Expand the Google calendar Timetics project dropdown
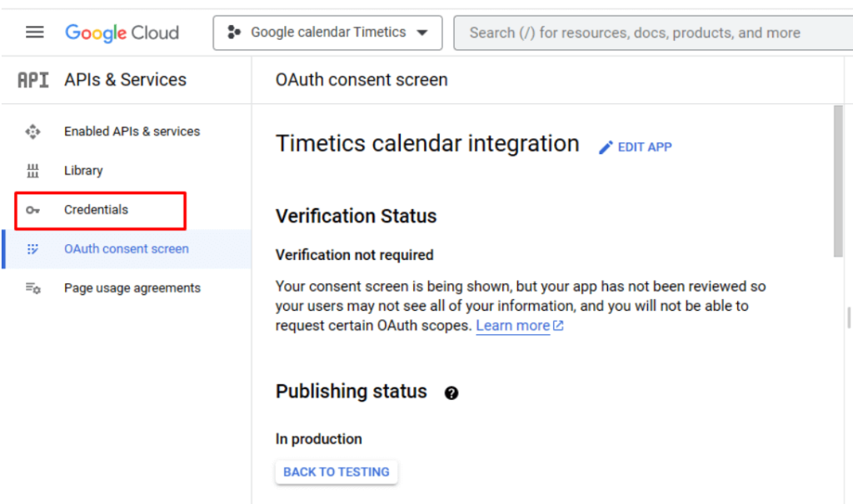 (x=327, y=32)
